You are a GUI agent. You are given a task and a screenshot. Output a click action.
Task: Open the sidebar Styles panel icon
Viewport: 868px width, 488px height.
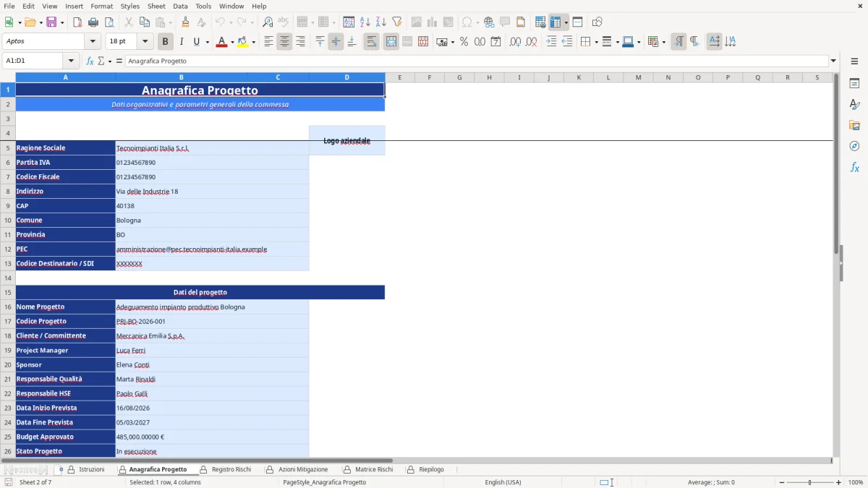854,105
